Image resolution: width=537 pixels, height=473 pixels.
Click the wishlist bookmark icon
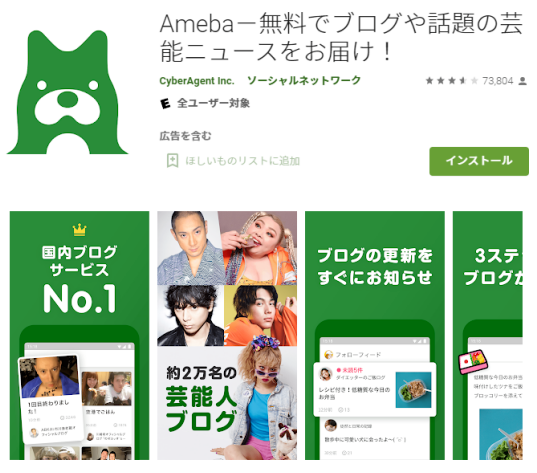click(172, 160)
